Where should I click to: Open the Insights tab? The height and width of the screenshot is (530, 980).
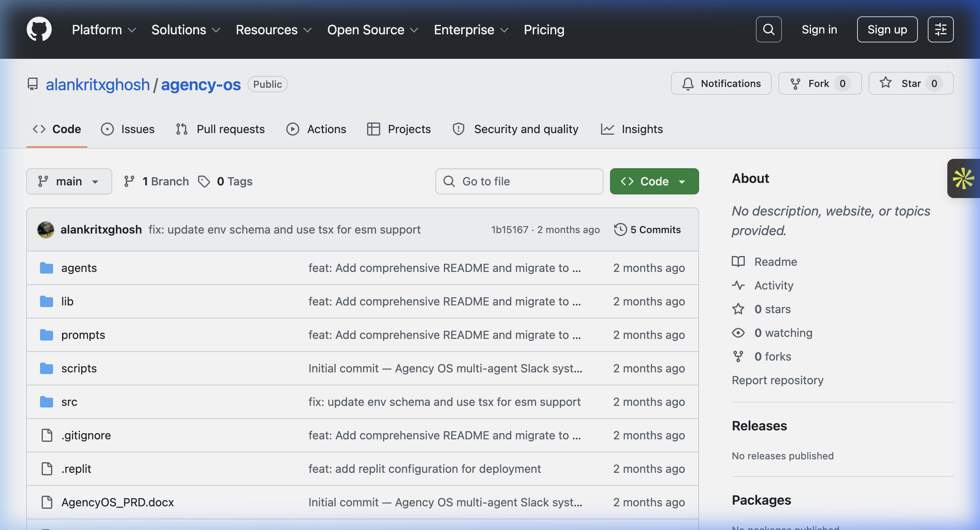(632, 129)
